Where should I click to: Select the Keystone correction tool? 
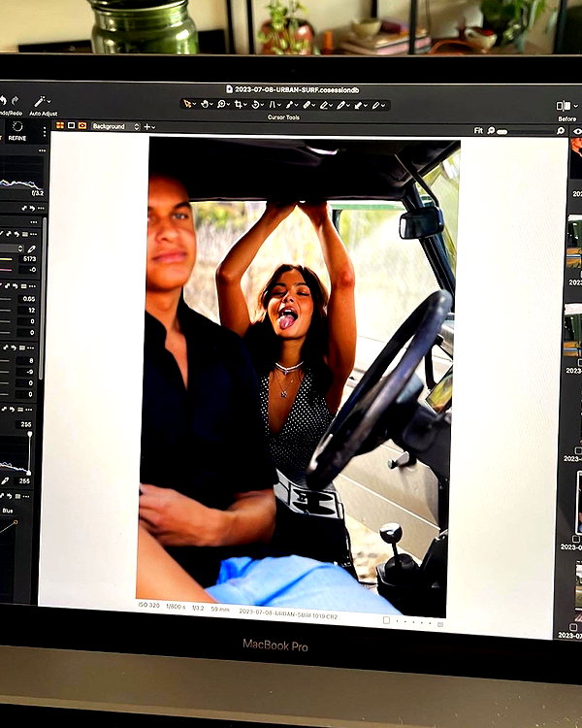point(273,105)
